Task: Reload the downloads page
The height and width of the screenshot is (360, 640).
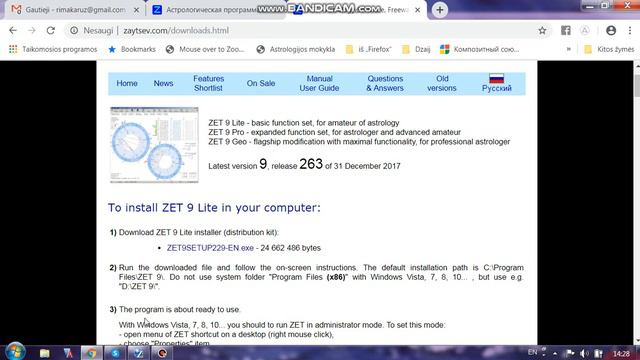Action: pyautogui.click(x=51, y=31)
